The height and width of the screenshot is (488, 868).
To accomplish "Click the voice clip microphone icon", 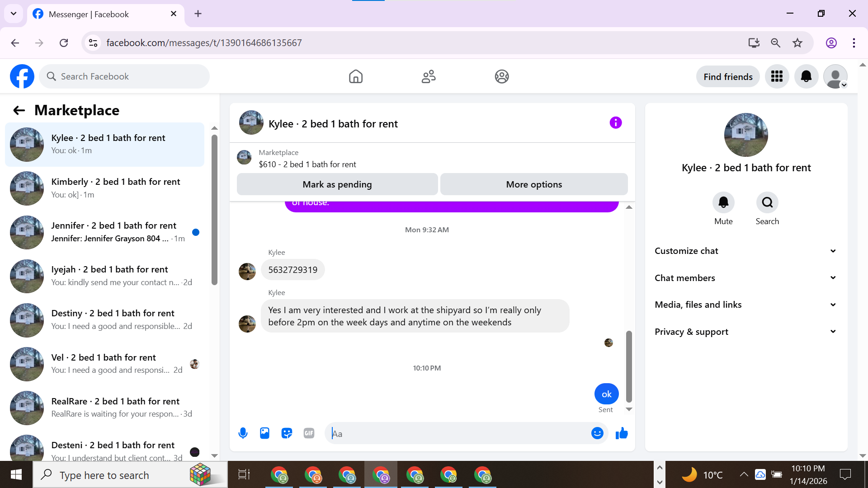I will pos(243,433).
